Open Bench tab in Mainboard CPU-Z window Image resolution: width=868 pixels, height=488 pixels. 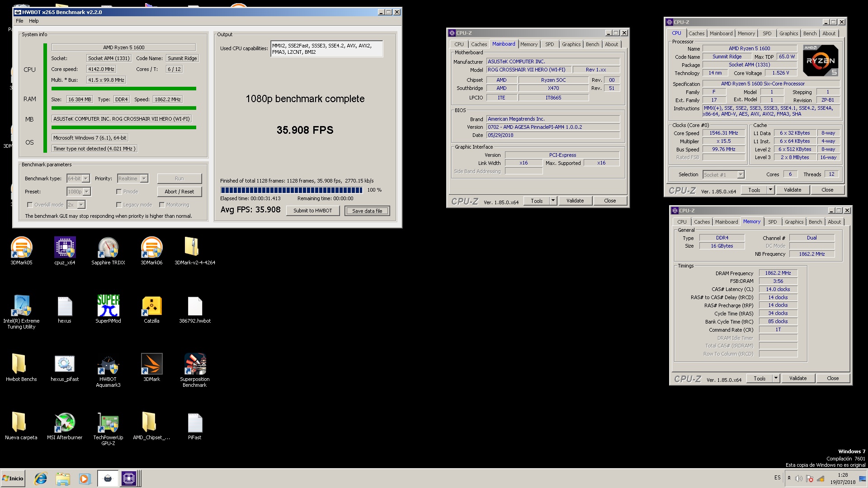(x=592, y=44)
